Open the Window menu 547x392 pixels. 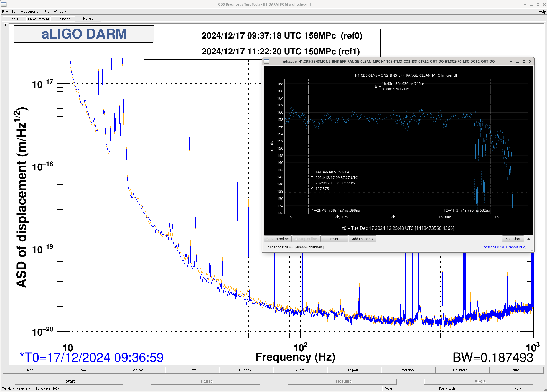coord(60,12)
